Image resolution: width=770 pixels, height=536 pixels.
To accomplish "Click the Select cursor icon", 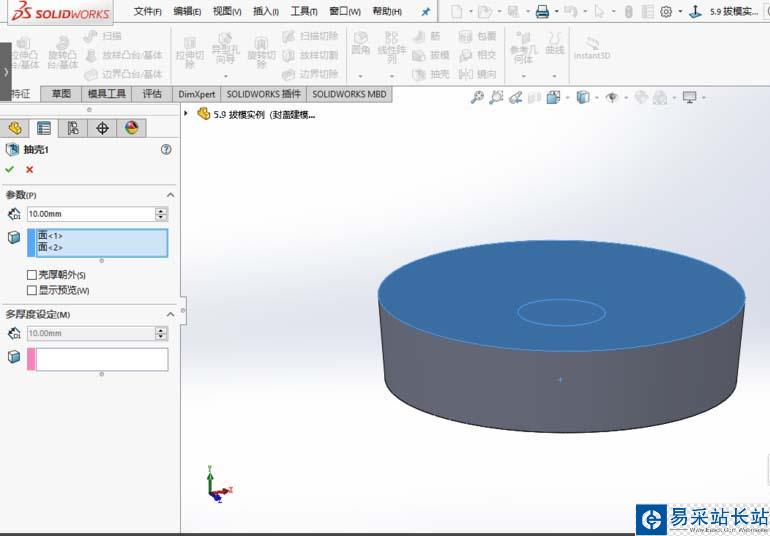I will [599, 11].
